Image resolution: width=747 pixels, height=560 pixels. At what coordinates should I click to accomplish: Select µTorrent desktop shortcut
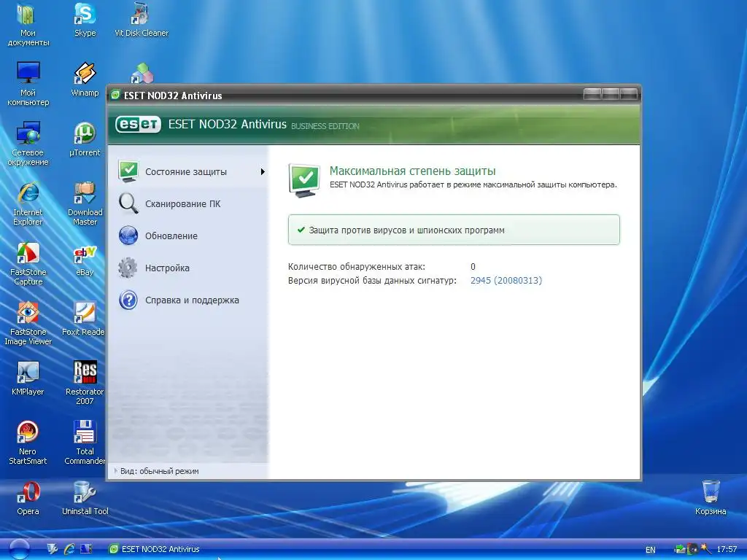click(x=85, y=139)
